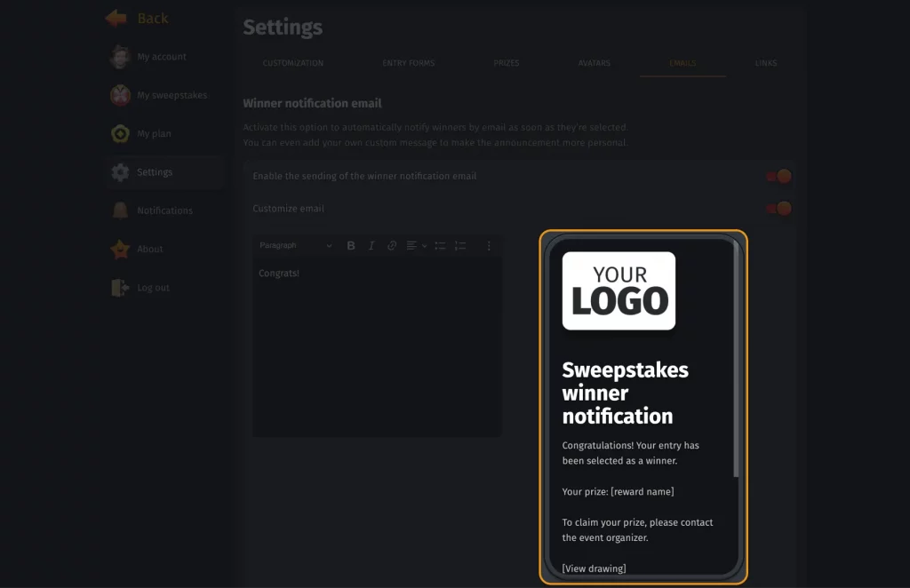Switch to the Entry Forms tab
This screenshot has height=588, width=910.
pyautogui.click(x=408, y=64)
